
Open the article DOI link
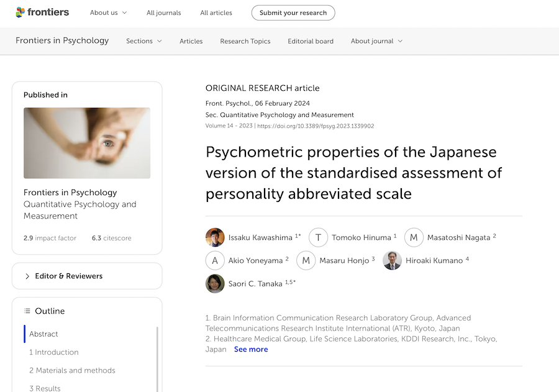pyautogui.click(x=316, y=126)
